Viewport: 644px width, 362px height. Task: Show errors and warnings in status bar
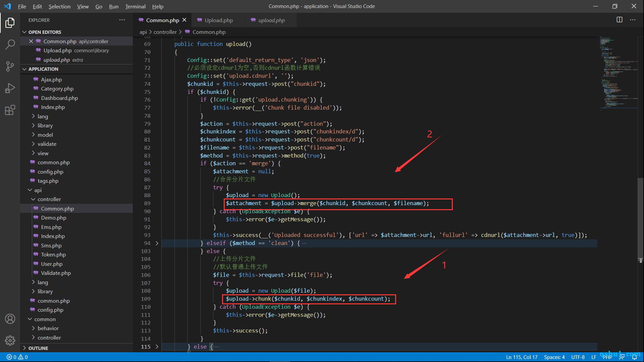[x=17, y=357]
